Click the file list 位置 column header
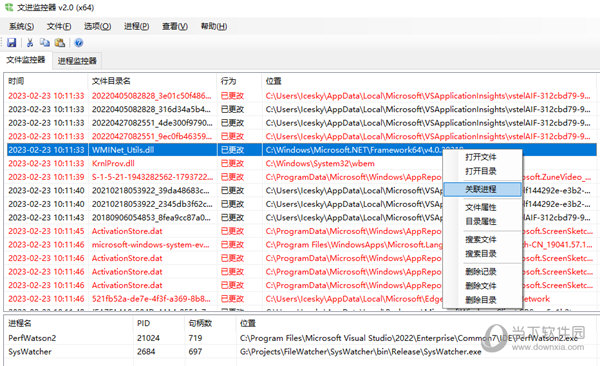This screenshot has height=366, width=600. coord(430,81)
